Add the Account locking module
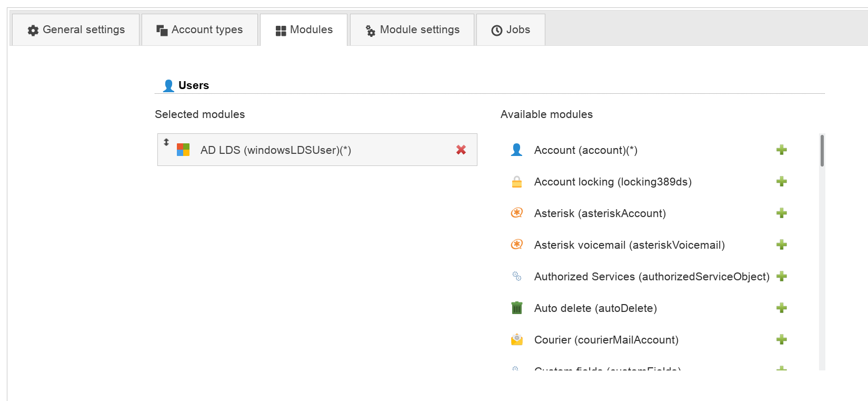868x401 pixels. [782, 181]
